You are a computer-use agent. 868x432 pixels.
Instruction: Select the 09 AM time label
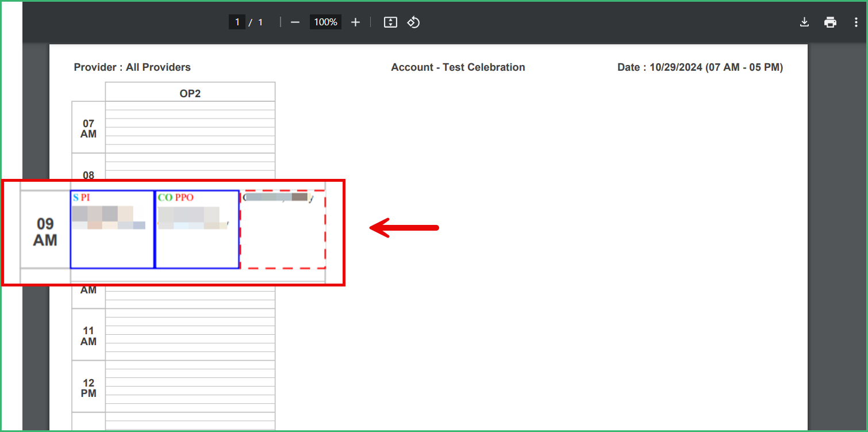click(x=45, y=232)
